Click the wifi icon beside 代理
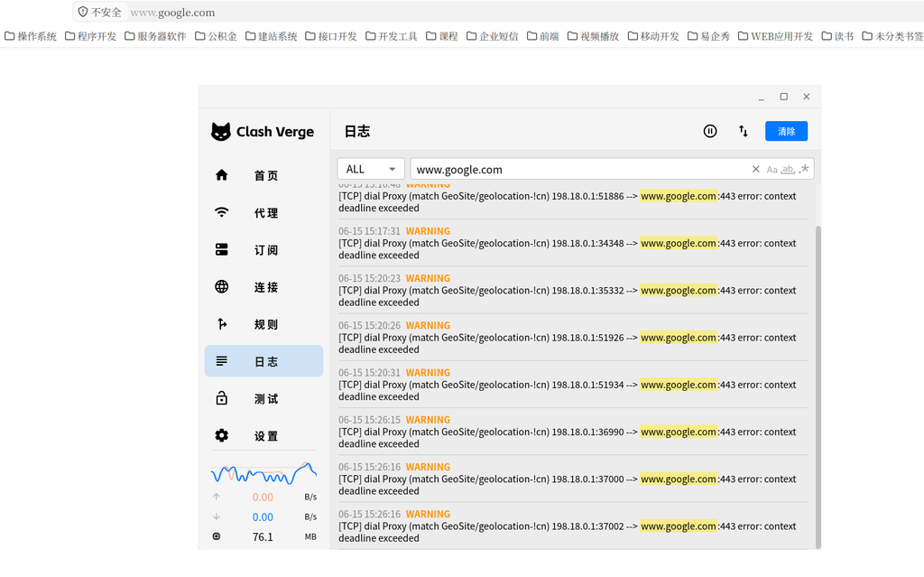The height and width of the screenshot is (577, 924). pos(222,212)
